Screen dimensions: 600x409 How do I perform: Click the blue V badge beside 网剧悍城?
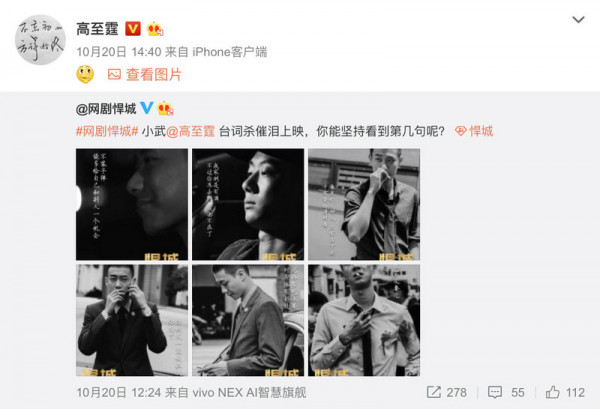coord(147,108)
